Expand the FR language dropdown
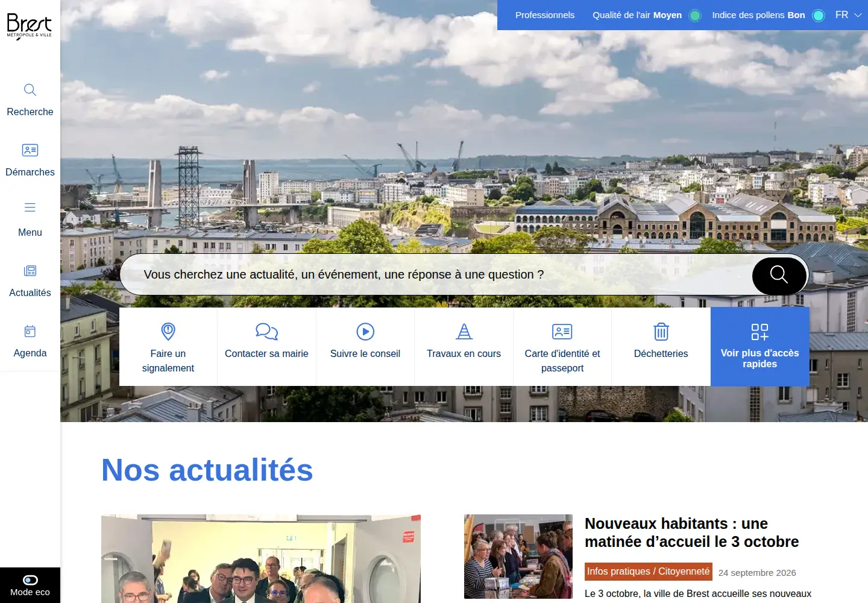 [849, 15]
